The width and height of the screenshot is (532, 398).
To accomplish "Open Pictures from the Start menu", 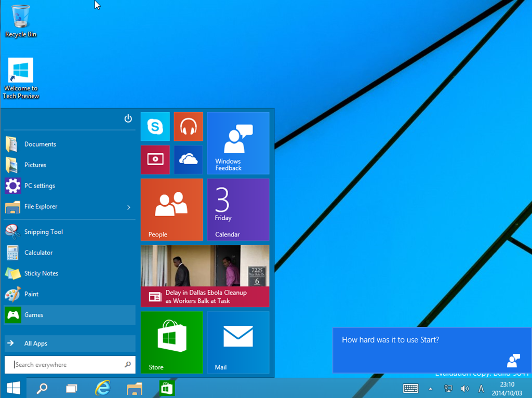I will pyautogui.click(x=70, y=165).
